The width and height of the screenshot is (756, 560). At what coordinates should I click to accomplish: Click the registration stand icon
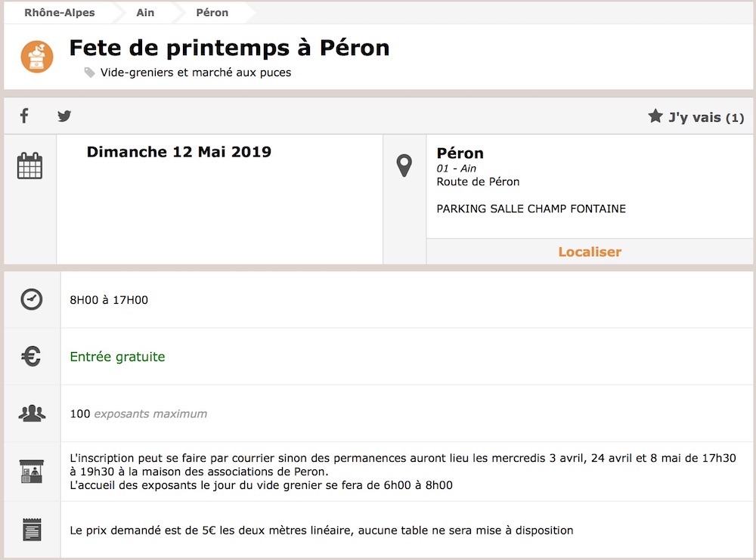click(x=31, y=471)
